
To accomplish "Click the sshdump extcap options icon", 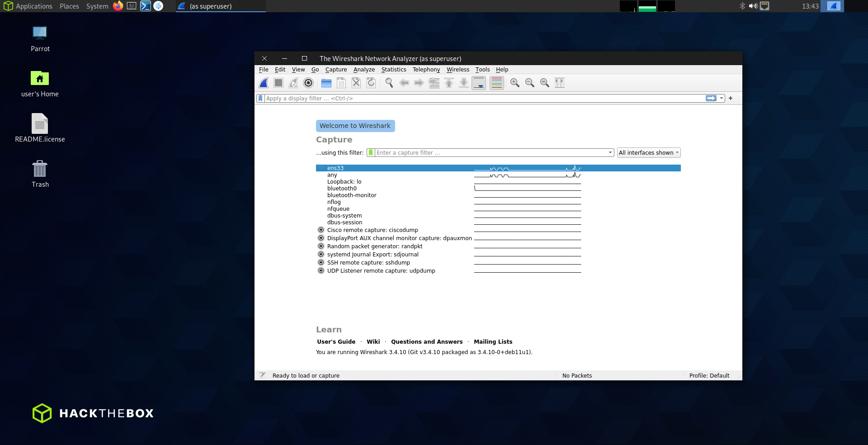I will click(321, 262).
